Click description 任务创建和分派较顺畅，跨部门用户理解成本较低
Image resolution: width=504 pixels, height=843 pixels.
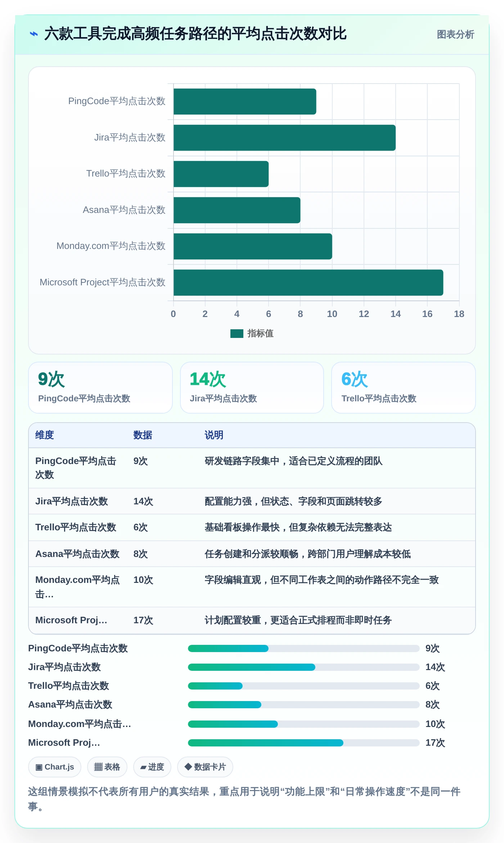pyautogui.click(x=307, y=554)
